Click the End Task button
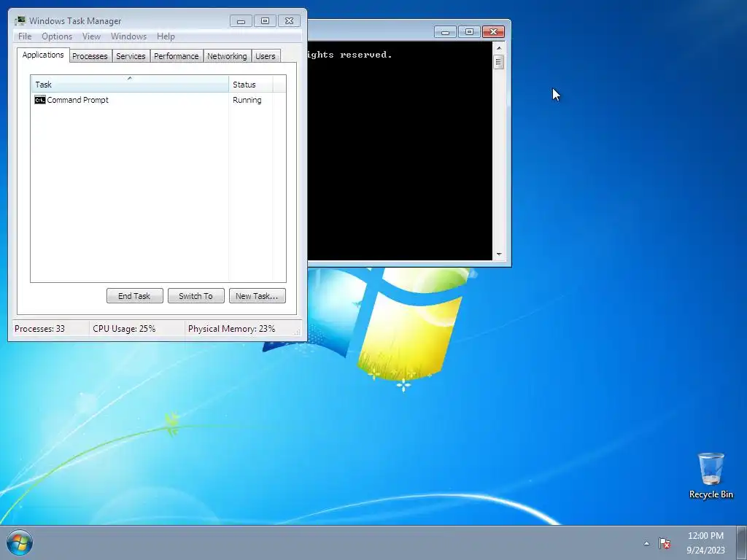 (x=134, y=296)
